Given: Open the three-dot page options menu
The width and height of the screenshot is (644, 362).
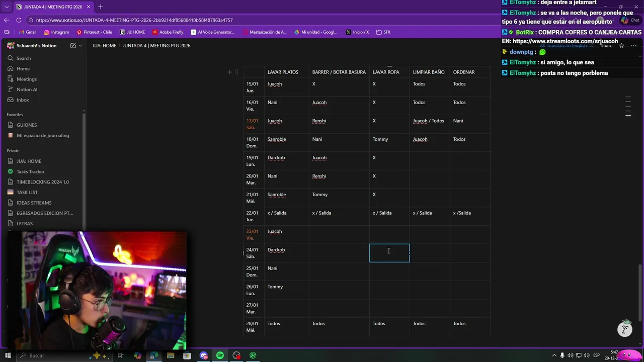Looking at the screenshot, I should [x=633, y=46].
